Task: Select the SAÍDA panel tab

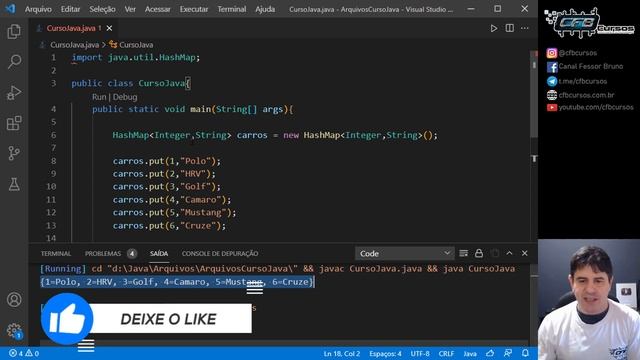Action: (x=159, y=253)
